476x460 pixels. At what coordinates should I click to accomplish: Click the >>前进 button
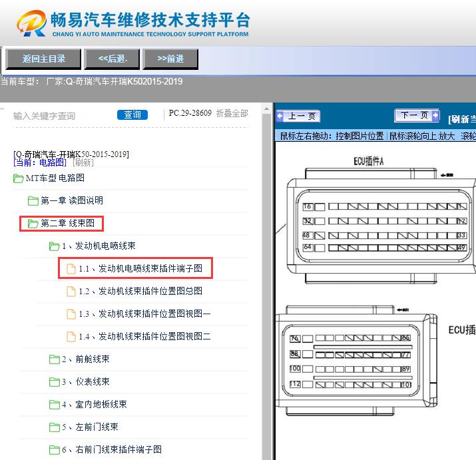point(170,59)
